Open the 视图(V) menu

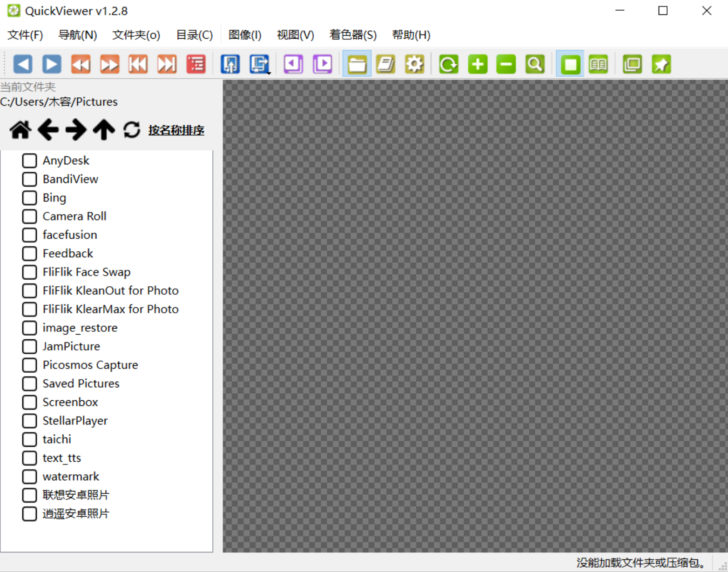(296, 35)
